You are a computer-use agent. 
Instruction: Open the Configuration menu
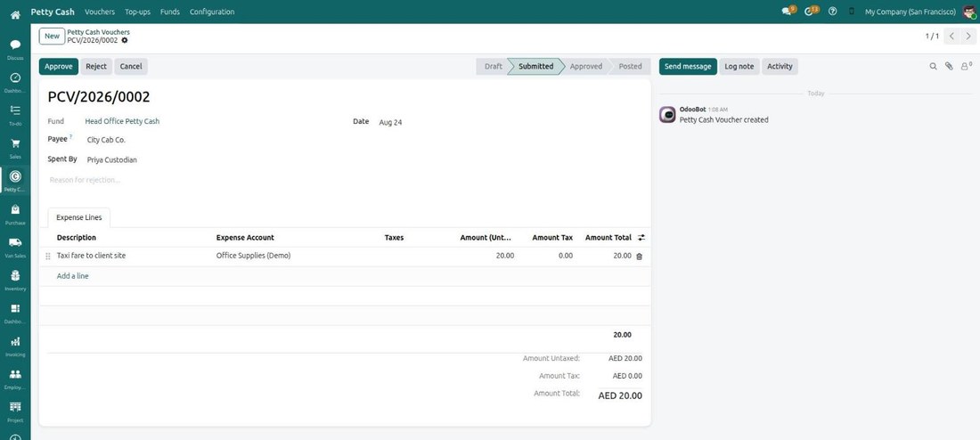click(212, 12)
